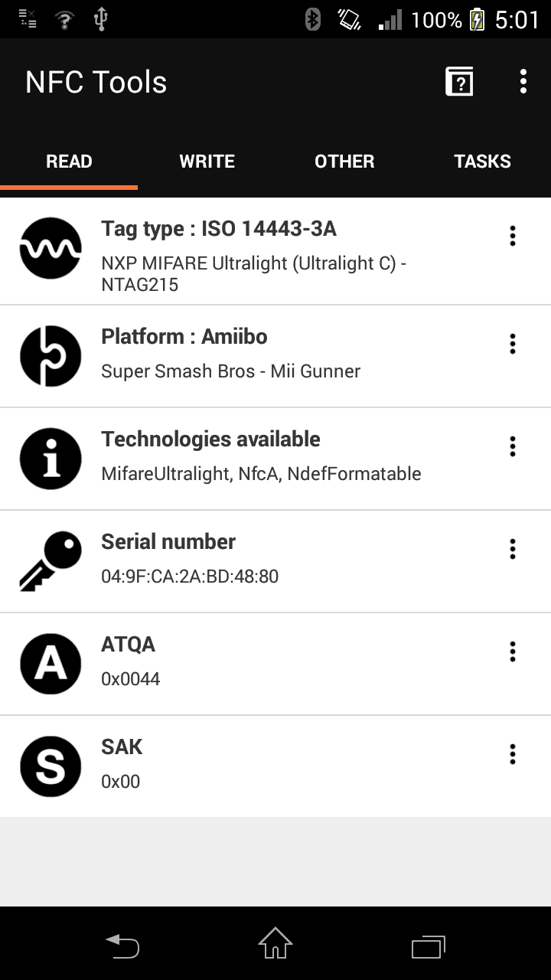The width and height of the screenshot is (551, 980).
Task: Tap the Android home navigation button
Action: (275, 943)
